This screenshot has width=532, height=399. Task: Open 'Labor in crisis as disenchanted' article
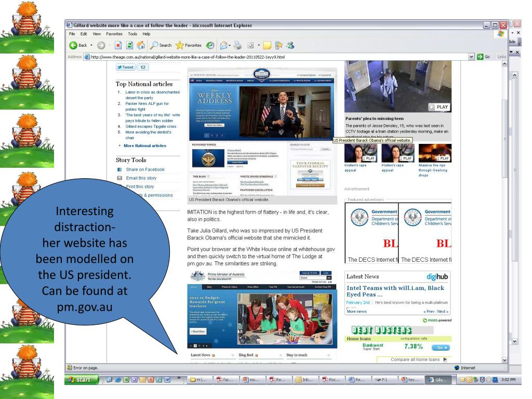(152, 95)
